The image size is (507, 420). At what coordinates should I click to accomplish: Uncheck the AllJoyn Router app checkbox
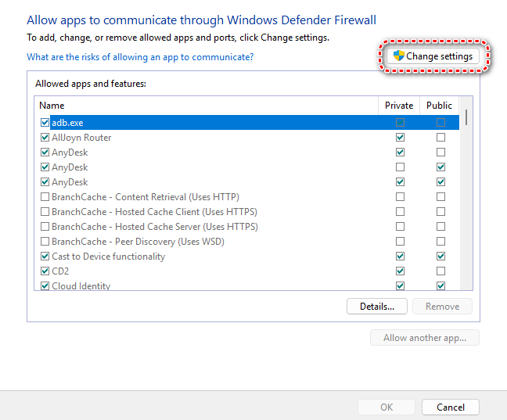(x=45, y=138)
